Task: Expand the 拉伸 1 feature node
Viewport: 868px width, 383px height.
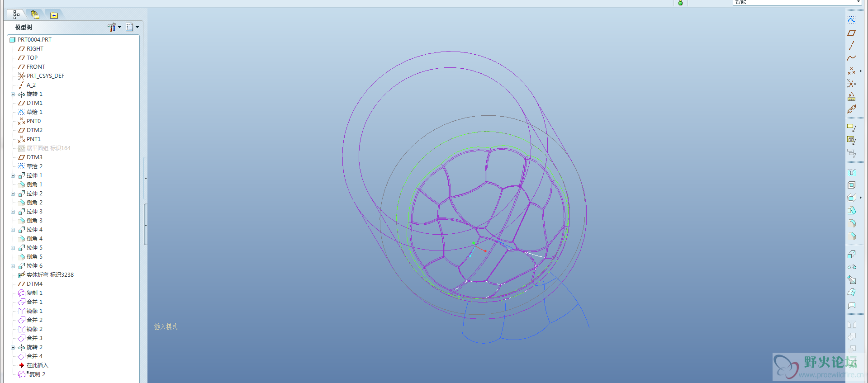Action: click(13, 175)
